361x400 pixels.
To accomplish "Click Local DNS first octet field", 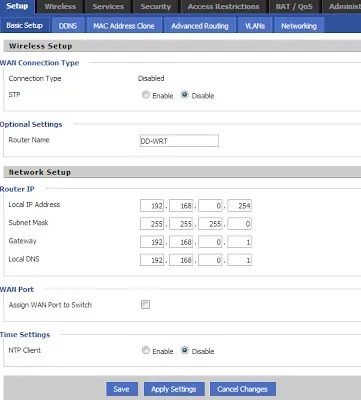I will pyautogui.click(x=152, y=260).
